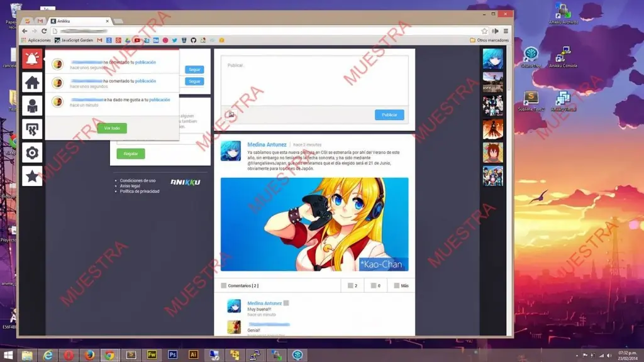Click the Publicar text area
Screen dimensions: 644x362
coord(314,81)
